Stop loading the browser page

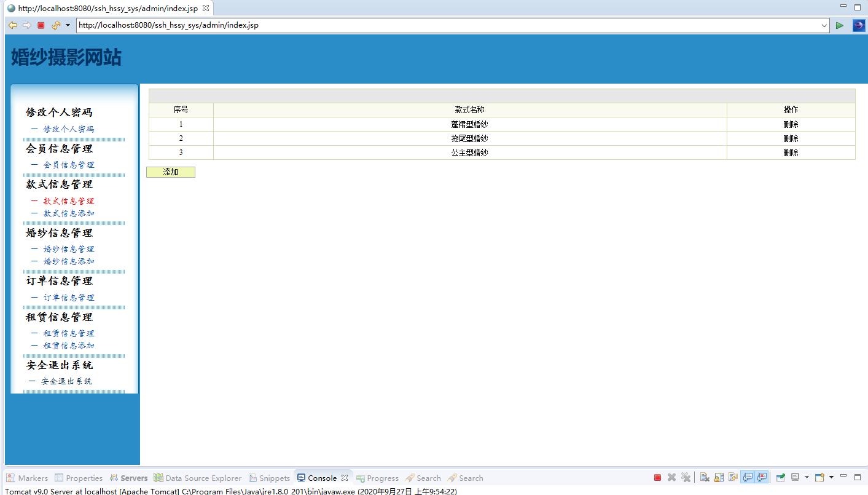click(x=41, y=25)
